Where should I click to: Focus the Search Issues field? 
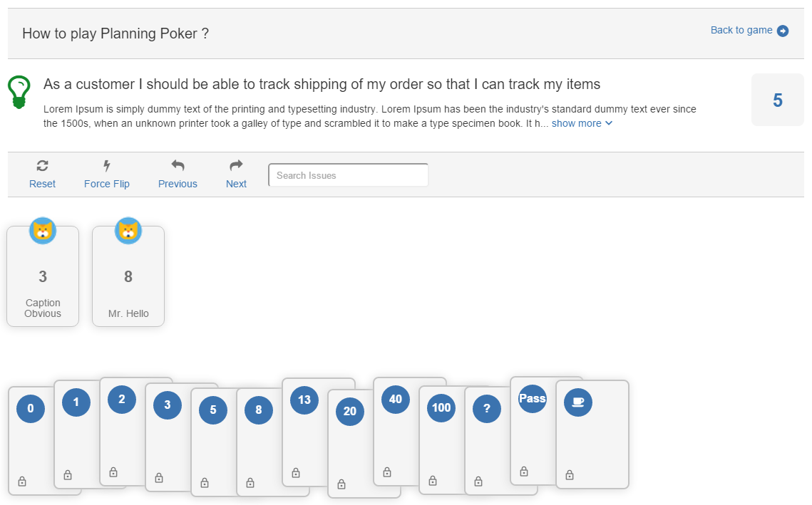point(348,175)
